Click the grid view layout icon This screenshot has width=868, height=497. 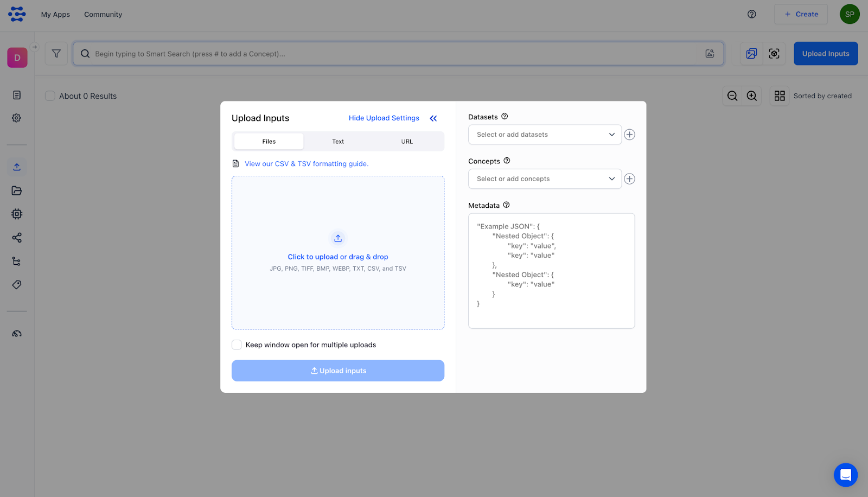780,96
